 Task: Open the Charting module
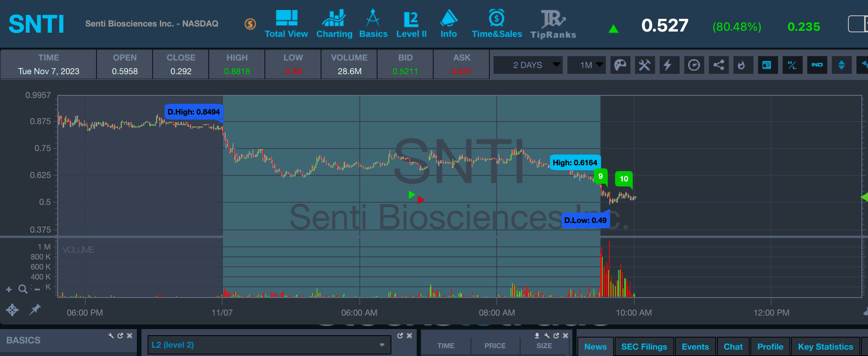coord(334,24)
